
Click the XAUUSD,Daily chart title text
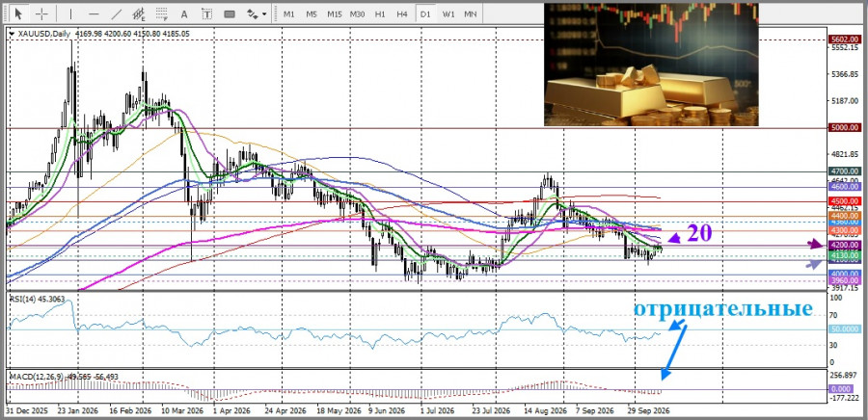(x=43, y=35)
